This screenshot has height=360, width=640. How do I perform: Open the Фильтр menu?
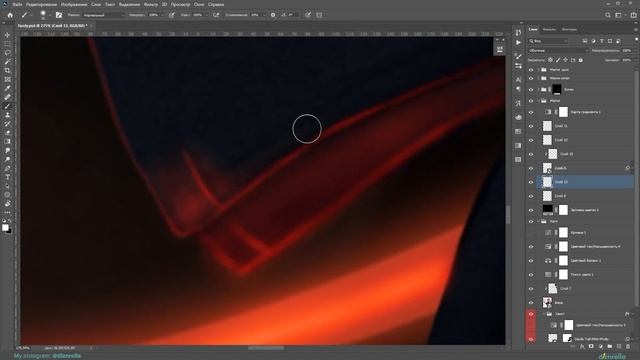pos(151,4)
